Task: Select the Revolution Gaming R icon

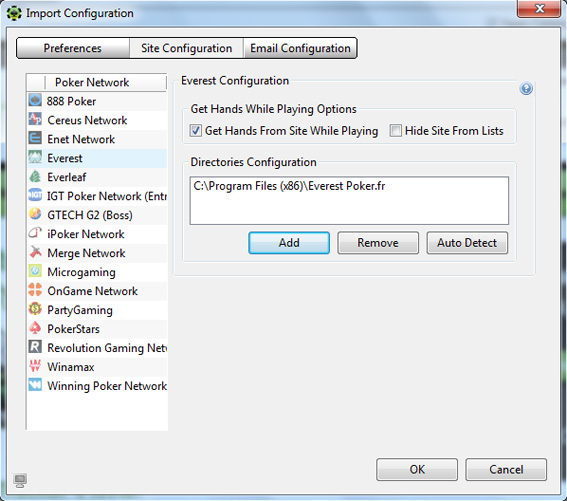Action: (x=35, y=347)
